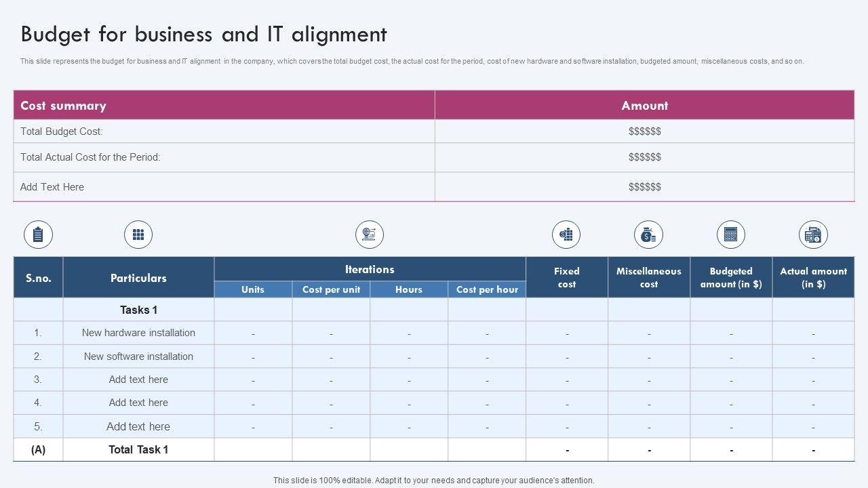Select the 'Actual amount (in $)' header
The width and height of the screenshot is (868, 488).
pos(813,277)
